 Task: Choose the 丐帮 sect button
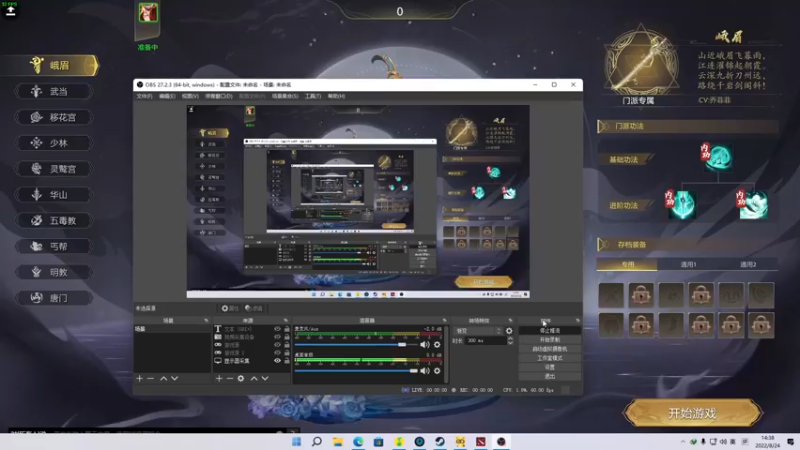55,246
